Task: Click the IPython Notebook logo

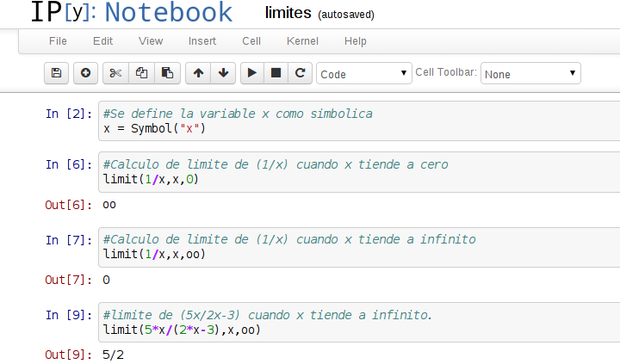Action: tap(131, 12)
